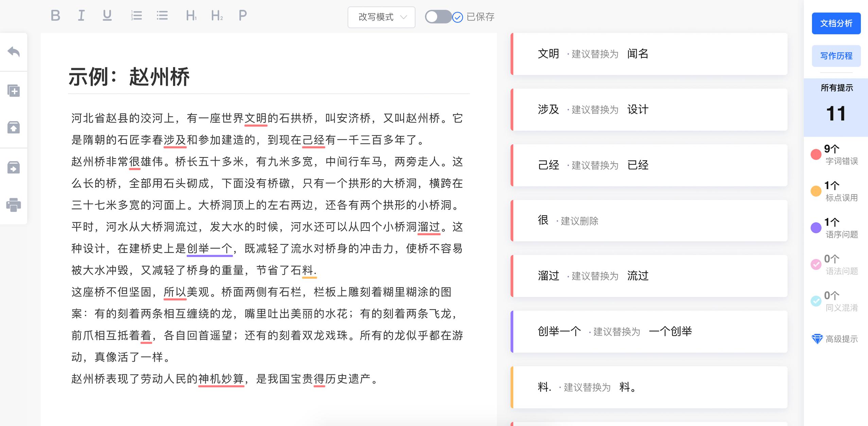Image resolution: width=868 pixels, height=426 pixels.
Task: Click the red 字词错误 dot
Action: click(816, 155)
